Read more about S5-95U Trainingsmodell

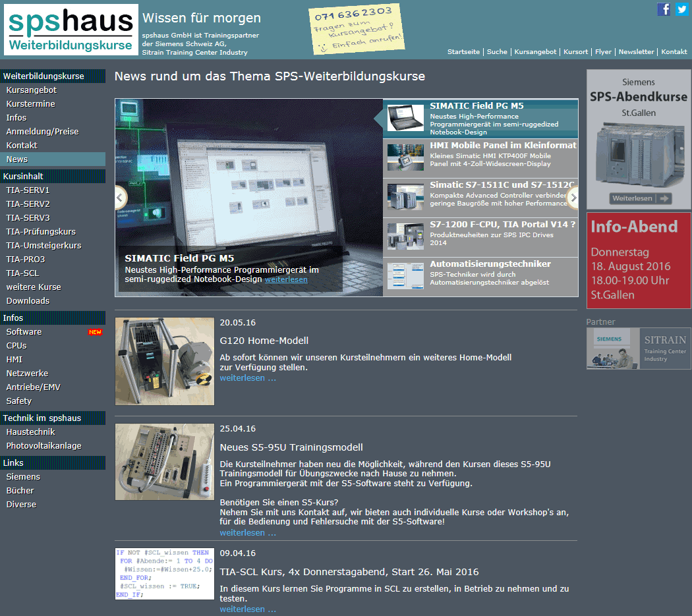pos(248,533)
